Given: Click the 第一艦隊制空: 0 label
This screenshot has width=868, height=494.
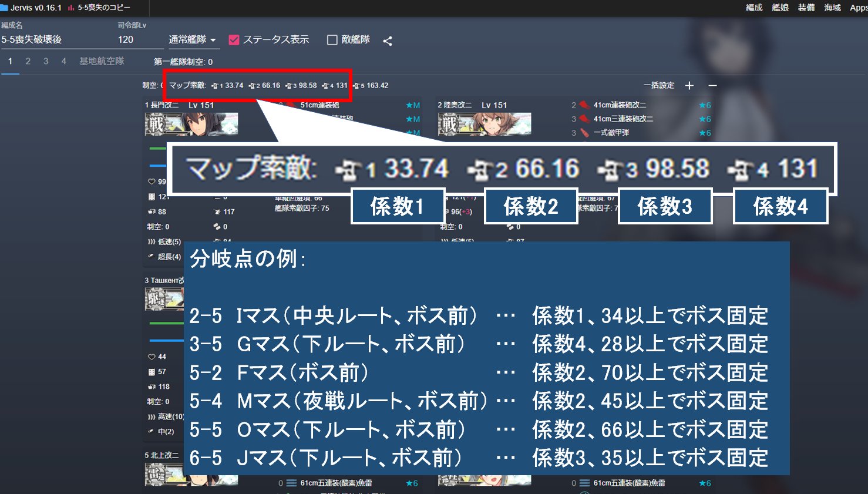Looking at the screenshot, I should pyautogui.click(x=183, y=62).
